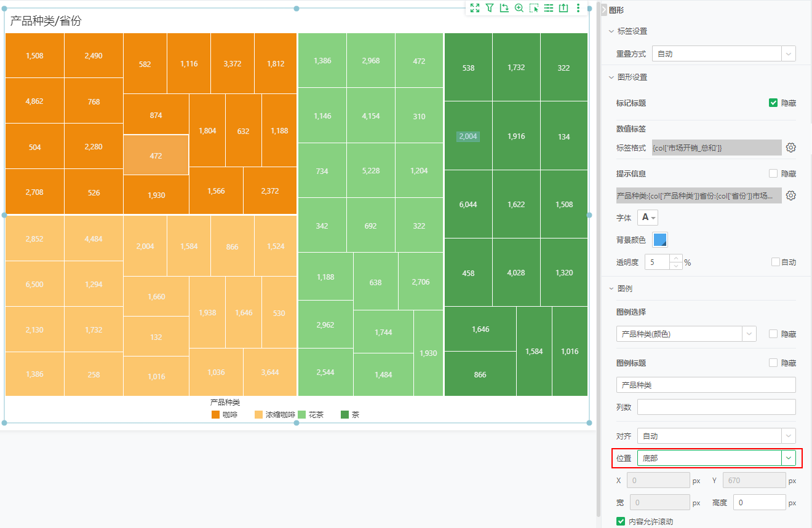Click the 背景颜色 blue color swatch

pos(660,239)
